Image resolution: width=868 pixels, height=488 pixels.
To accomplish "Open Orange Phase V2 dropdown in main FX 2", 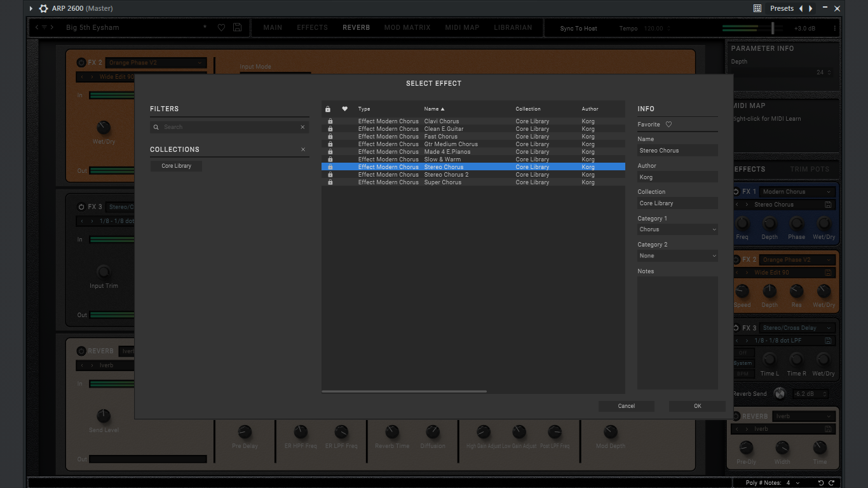I will [156, 63].
